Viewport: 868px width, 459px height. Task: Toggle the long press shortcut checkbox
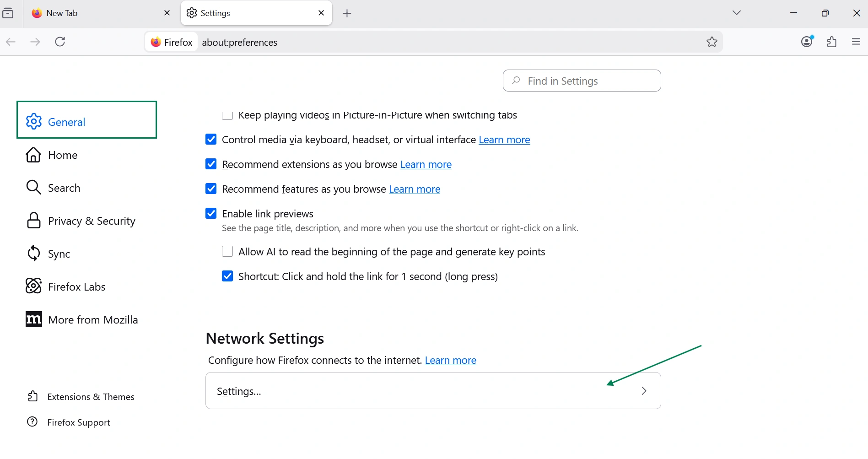227,276
